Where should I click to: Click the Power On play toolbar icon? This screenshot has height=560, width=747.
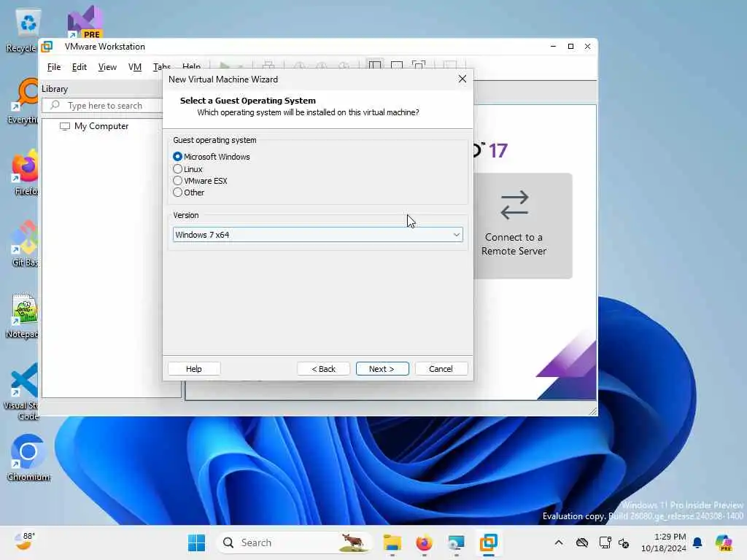(225, 65)
